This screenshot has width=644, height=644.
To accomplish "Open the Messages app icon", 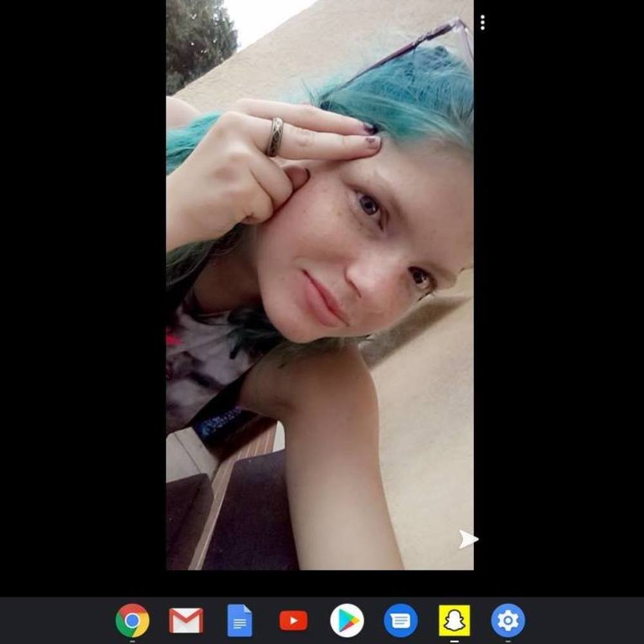I will point(401,620).
